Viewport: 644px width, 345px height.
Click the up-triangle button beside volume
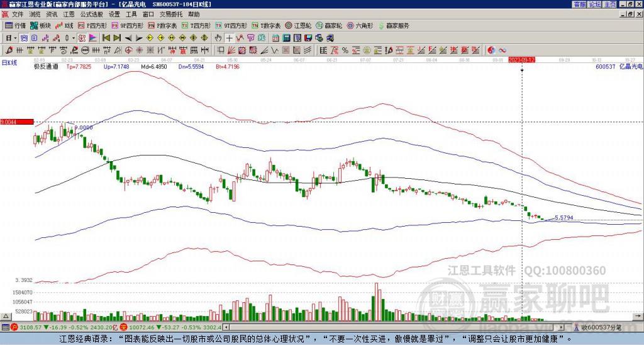point(6,316)
